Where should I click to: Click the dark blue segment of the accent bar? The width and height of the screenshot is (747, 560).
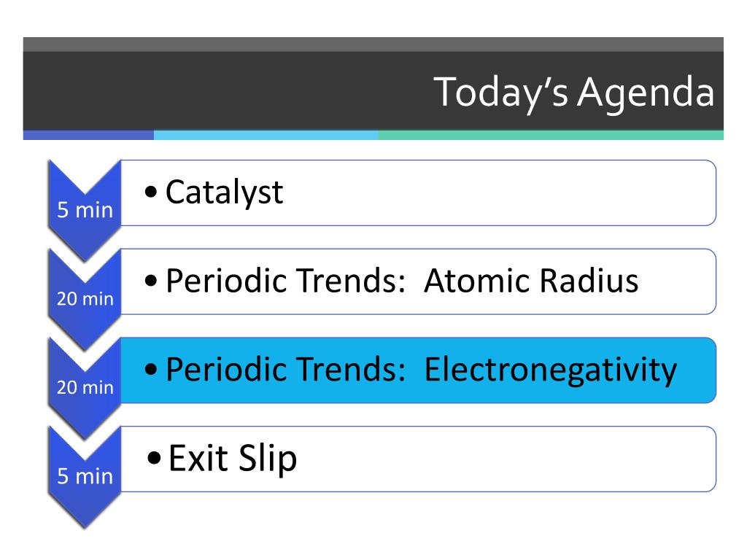click(x=88, y=135)
